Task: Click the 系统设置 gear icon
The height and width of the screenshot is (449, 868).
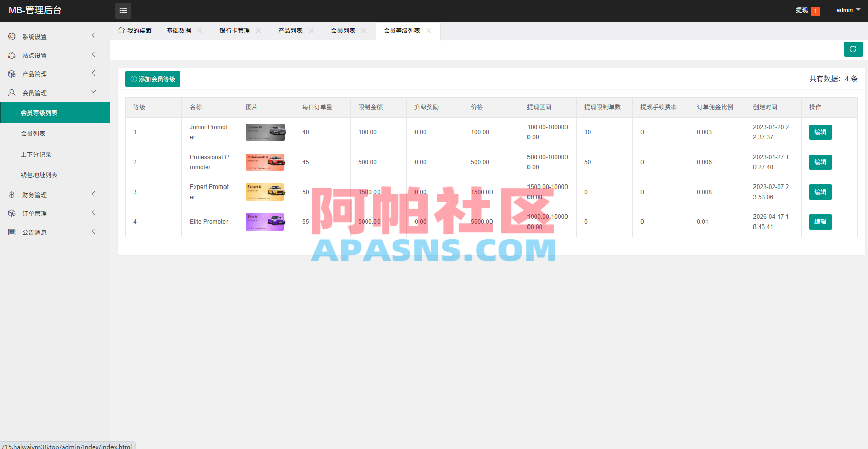Action: 12,36
